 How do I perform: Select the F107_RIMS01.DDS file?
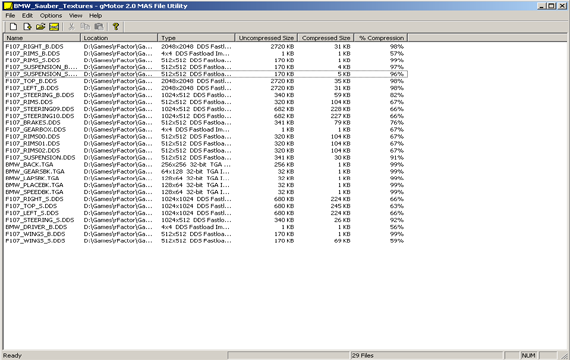click(33, 143)
